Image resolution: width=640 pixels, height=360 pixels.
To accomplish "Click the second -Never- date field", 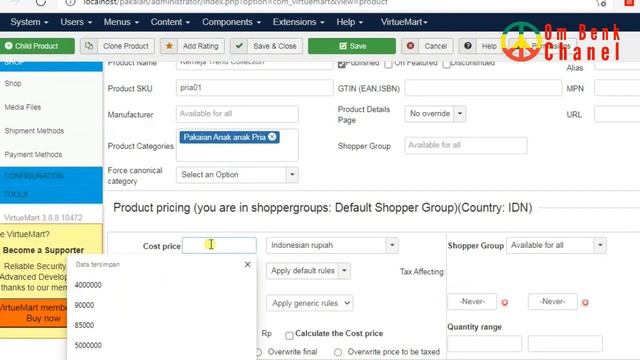I will [x=553, y=302].
